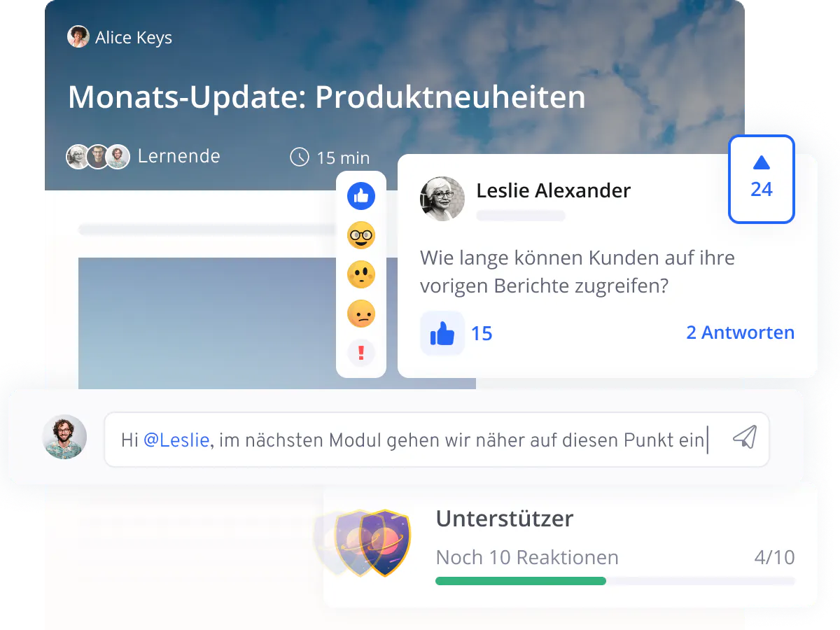Viewport: 840px width, 630px height.
Task: Click the Unterstützer planet badge shield
Action: [x=384, y=542]
